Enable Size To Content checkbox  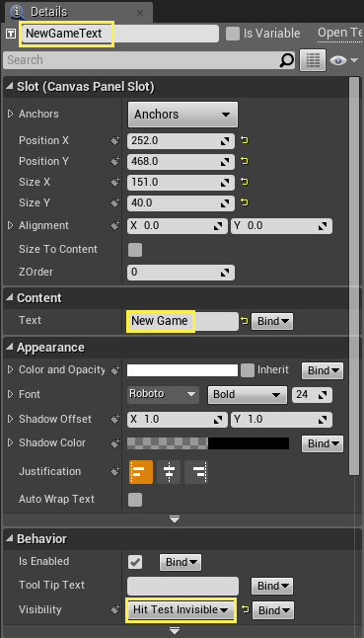coord(135,250)
